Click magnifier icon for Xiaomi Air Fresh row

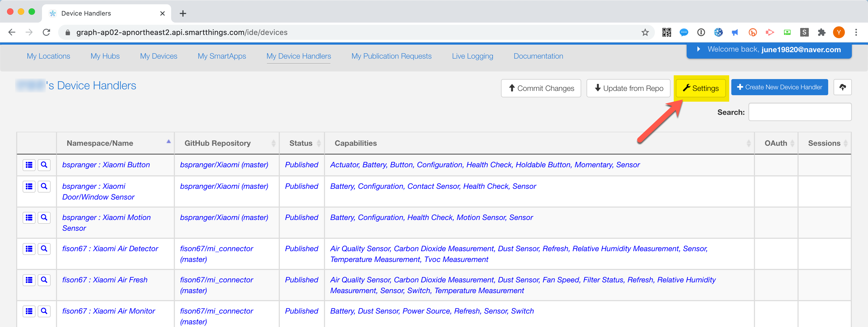[x=44, y=280]
